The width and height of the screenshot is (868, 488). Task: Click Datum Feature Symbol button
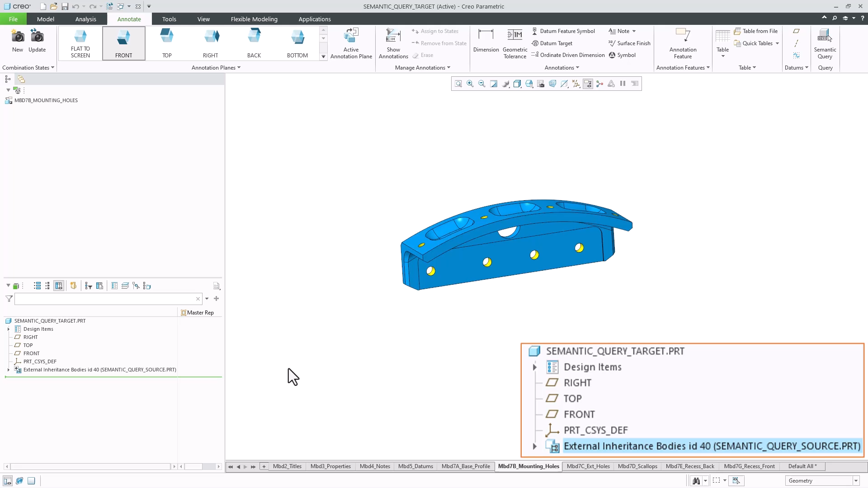point(563,31)
